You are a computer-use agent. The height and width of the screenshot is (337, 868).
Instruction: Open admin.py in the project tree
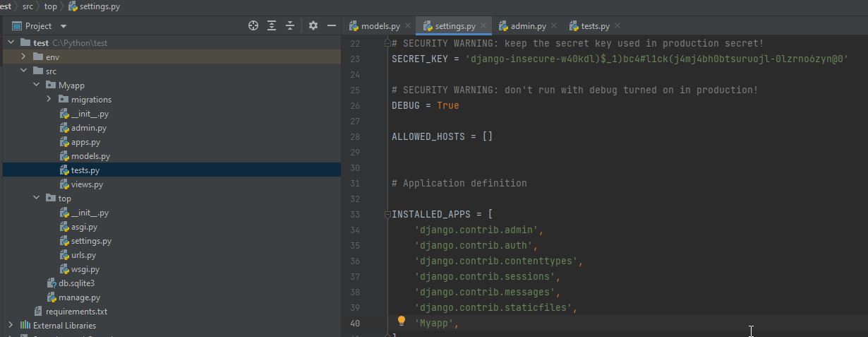pyautogui.click(x=83, y=127)
